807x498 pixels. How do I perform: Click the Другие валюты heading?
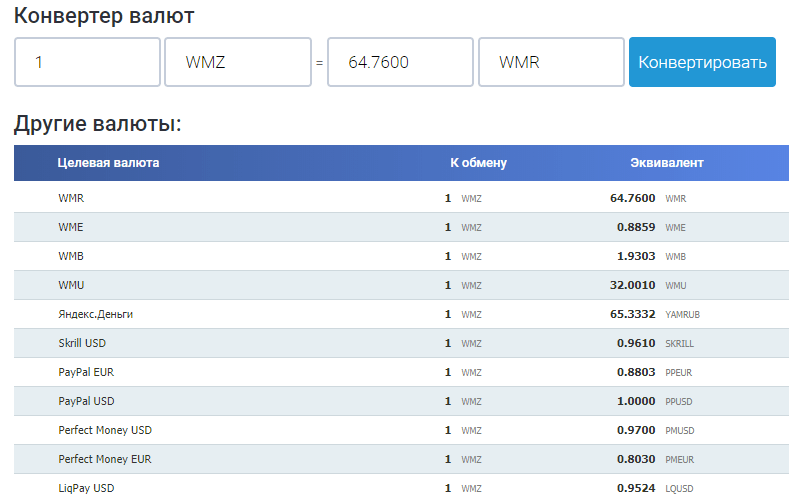pos(98,124)
